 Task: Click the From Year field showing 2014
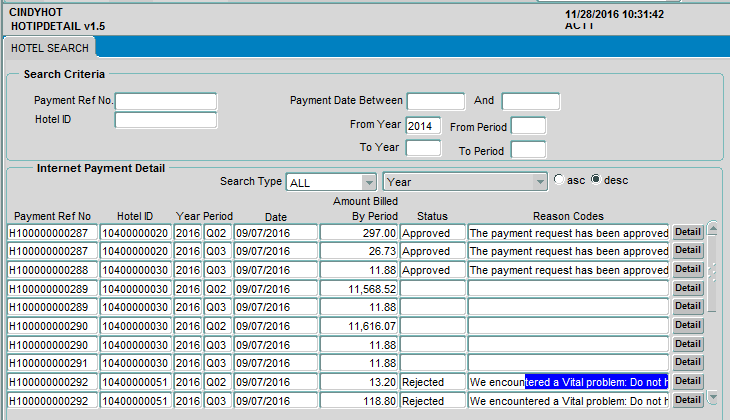[x=423, y=125]
